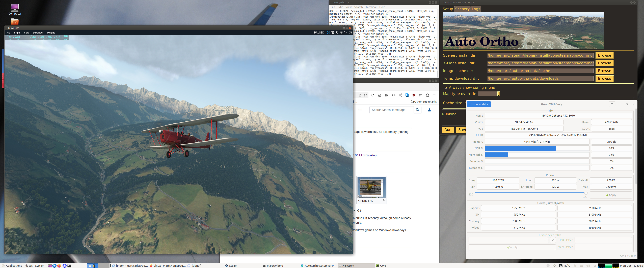
Task: Open the X-Plane flight configuration airplane icon
Action: [333, 32]
